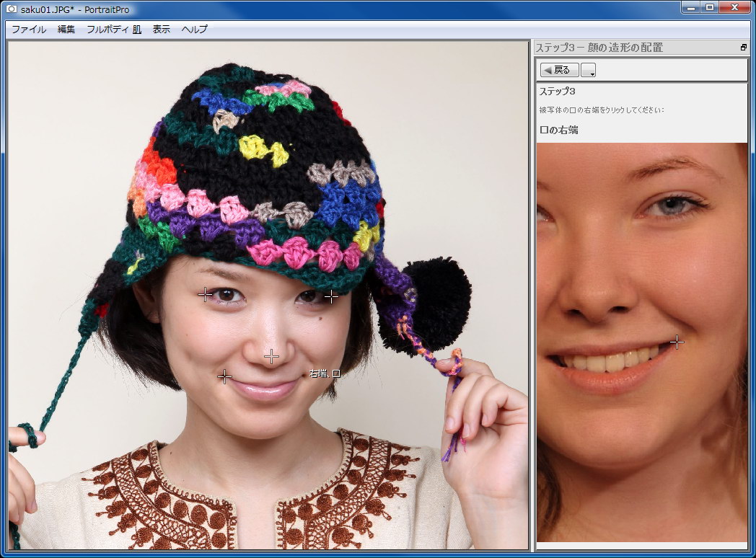The height and width of the screenshot is (558, 756).
Task: Open the ヘルプ menu
Action: click(x=194, y=30)
